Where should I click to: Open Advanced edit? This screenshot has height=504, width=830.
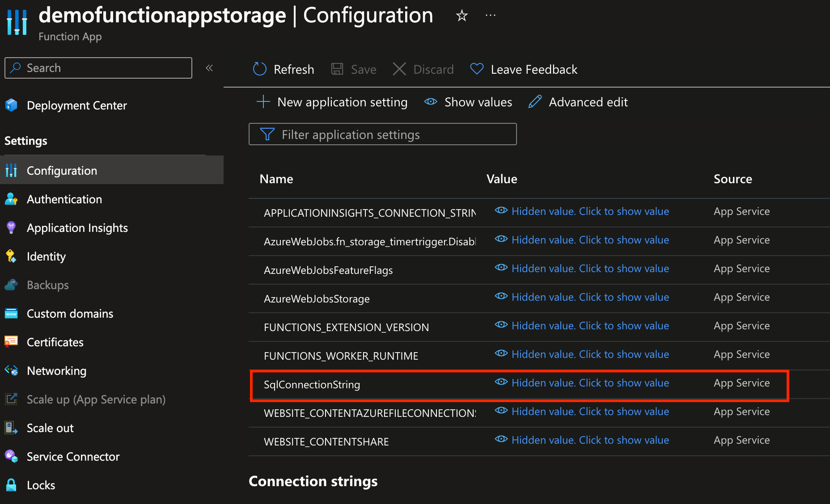click(x=578, y=102)
